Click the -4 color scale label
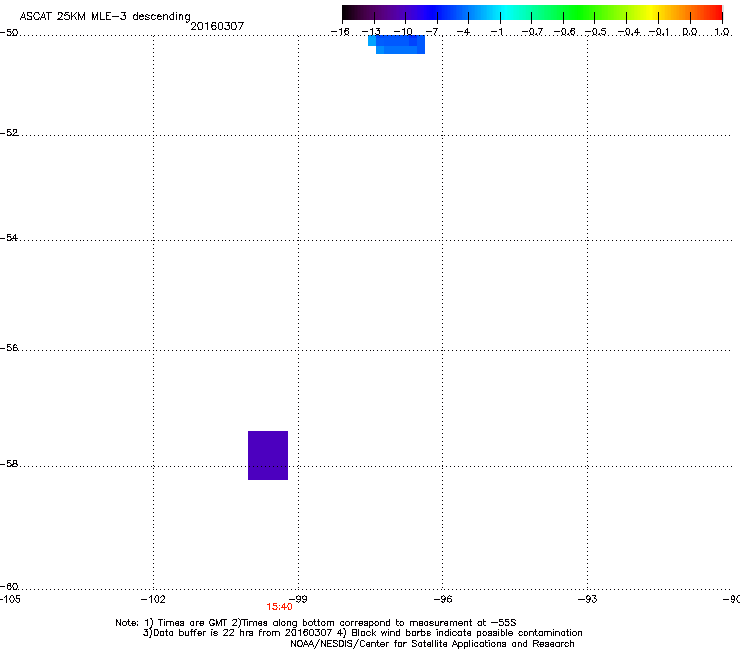The width and height of the screenshot is (740, 650). coord(463,32)
